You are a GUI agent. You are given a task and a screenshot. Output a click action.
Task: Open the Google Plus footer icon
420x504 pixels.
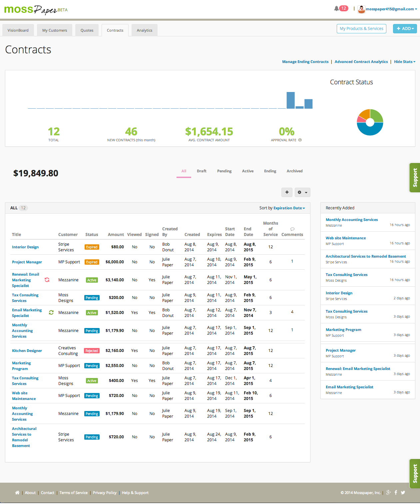pyautogui.click(x=388, y=492)
